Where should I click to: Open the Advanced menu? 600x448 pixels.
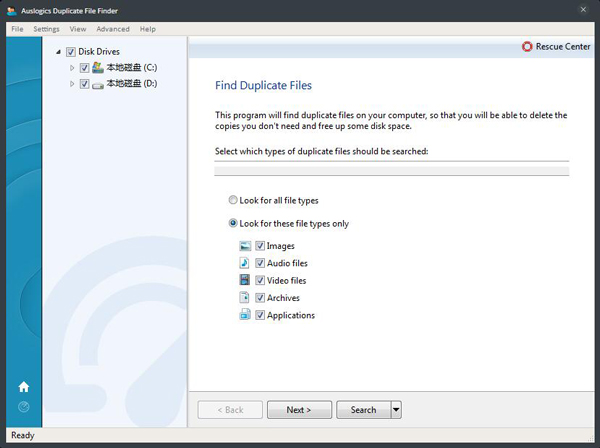point(113,29)
